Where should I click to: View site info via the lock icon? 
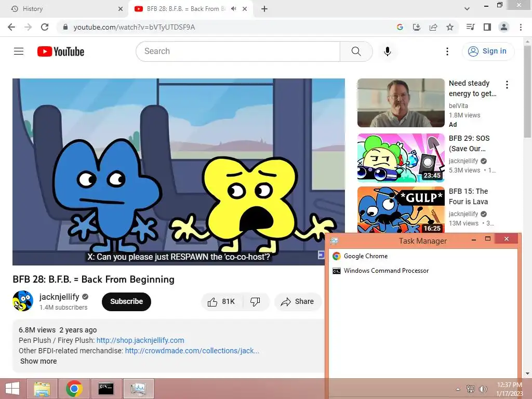point(65,27)
